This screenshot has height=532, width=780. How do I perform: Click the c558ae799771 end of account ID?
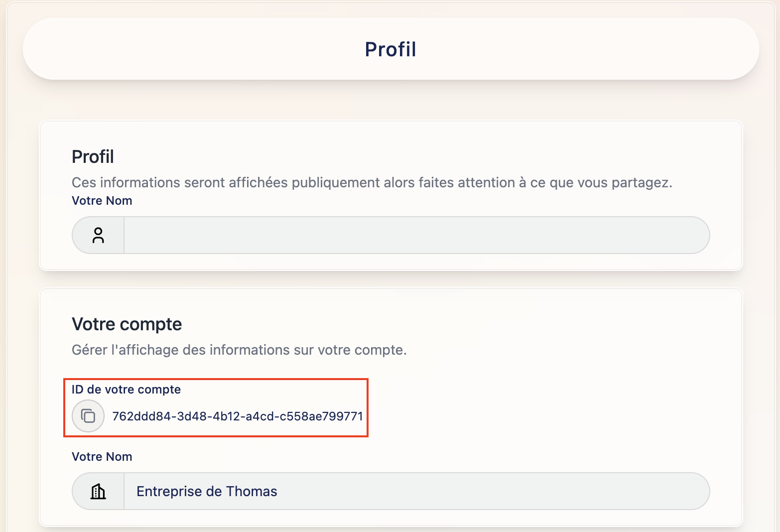(321, 416)
